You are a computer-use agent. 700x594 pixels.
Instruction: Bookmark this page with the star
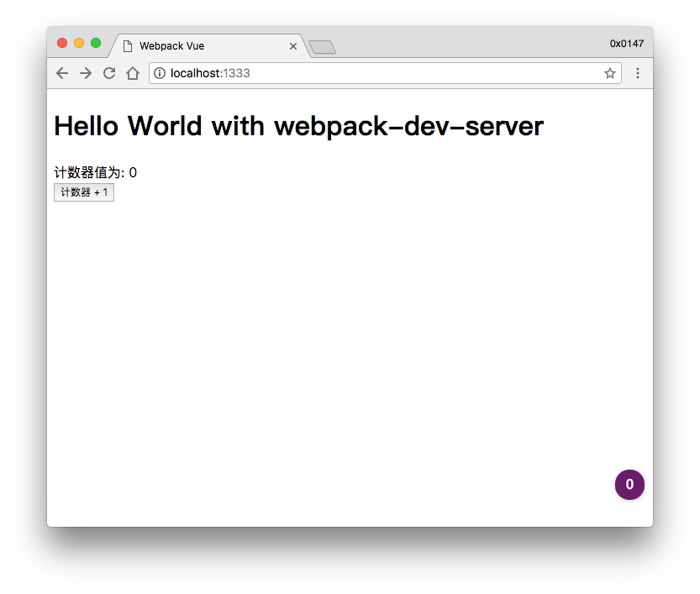pos(609,73)
